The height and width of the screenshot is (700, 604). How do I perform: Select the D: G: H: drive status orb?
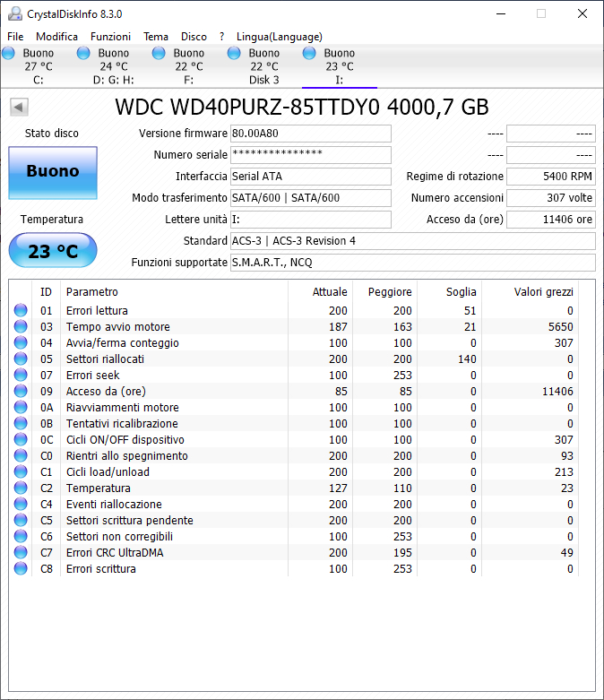[x=83, y=53]
